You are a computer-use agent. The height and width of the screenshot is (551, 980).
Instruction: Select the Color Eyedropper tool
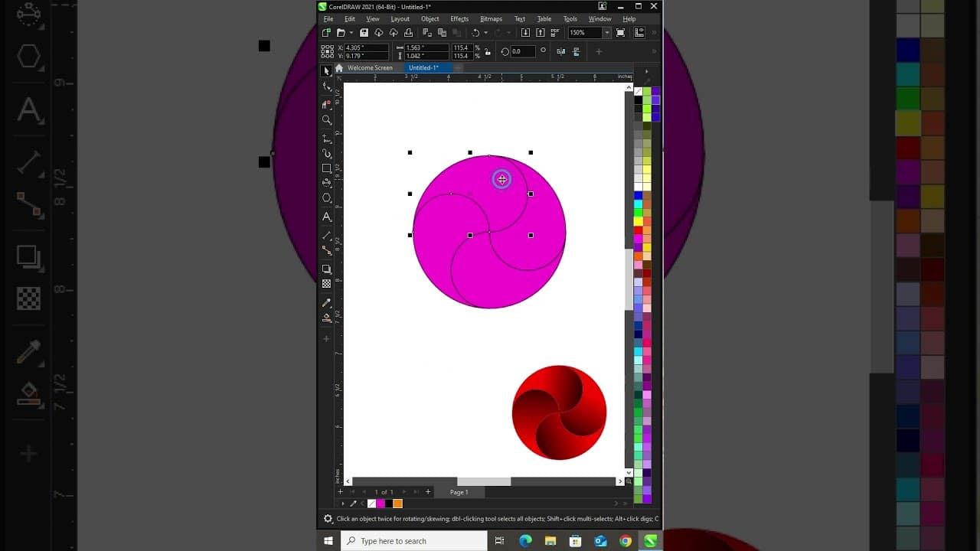click(327, 303)
